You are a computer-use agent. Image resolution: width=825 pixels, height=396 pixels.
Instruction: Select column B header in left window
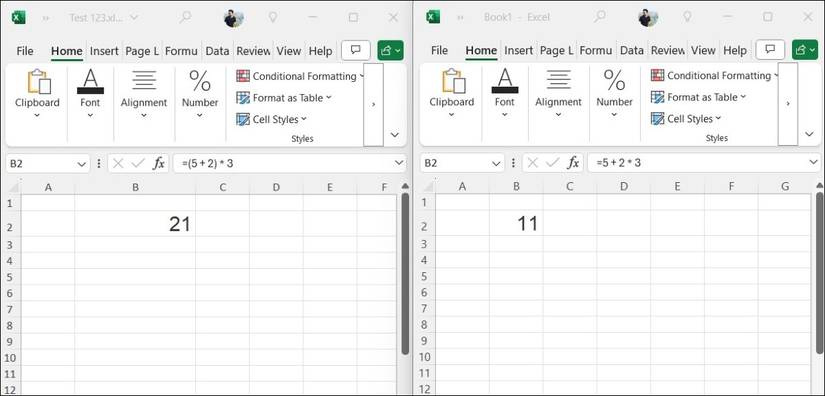click(x=135, y=187)
